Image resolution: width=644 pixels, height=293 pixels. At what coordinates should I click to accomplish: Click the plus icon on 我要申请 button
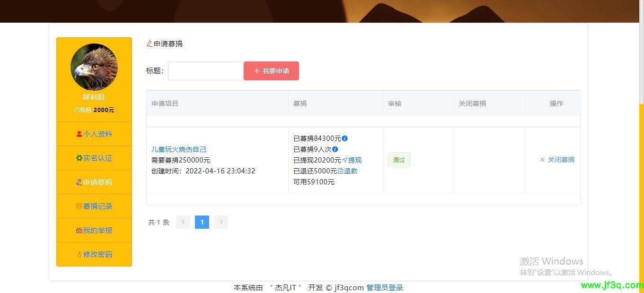click(x=256, y=70)
